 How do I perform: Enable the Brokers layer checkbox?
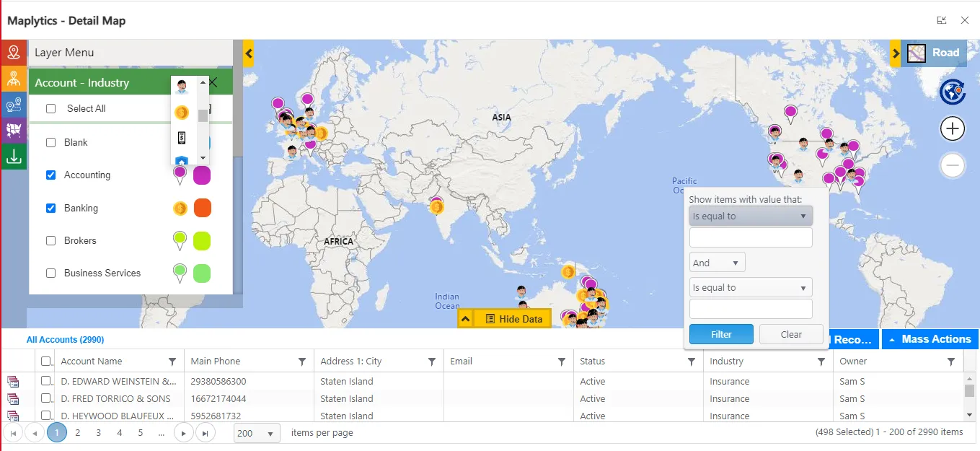click(x=49, y=240)
